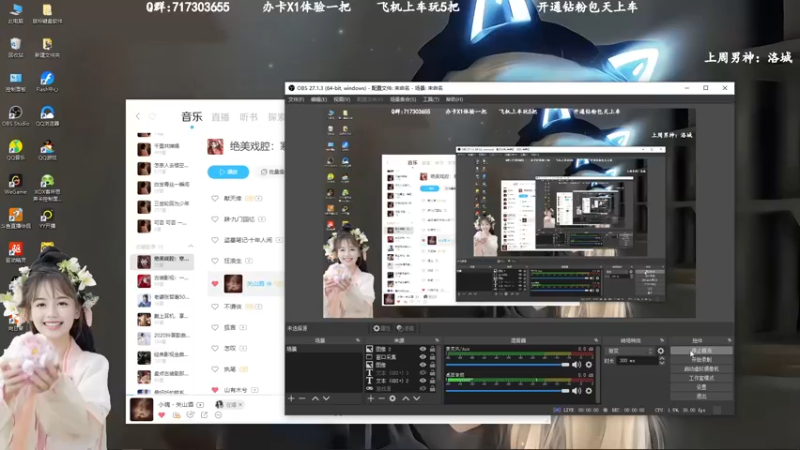The image size is (800, 450).
Task: Pop out OBS scenes dock
Action: (358, 340)
